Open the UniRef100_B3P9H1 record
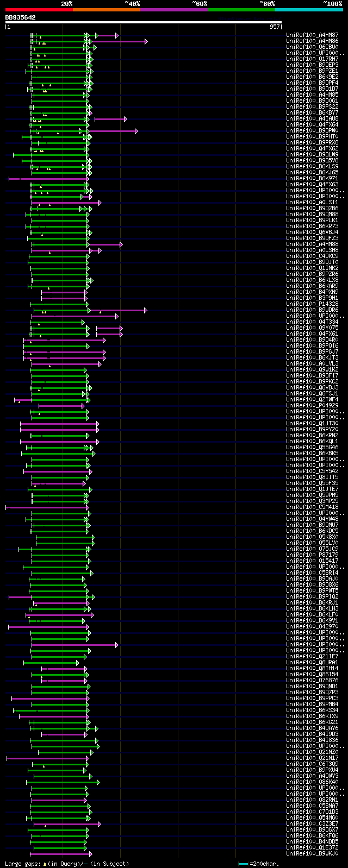Viewport: 348px width, 868px height. [x=312, y=298]
